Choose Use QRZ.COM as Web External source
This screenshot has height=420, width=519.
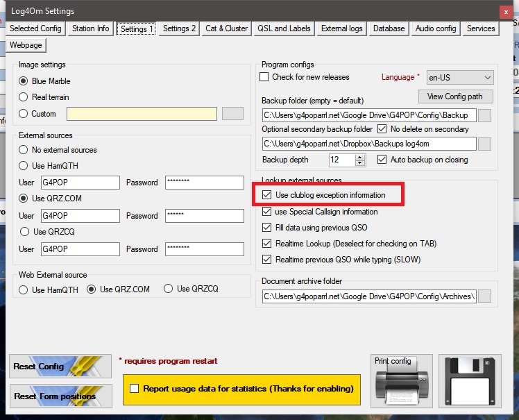tap(118, 289)
